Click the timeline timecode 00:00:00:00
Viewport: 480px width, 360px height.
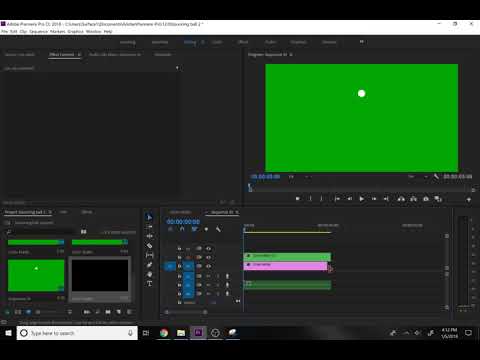(183, 222)
